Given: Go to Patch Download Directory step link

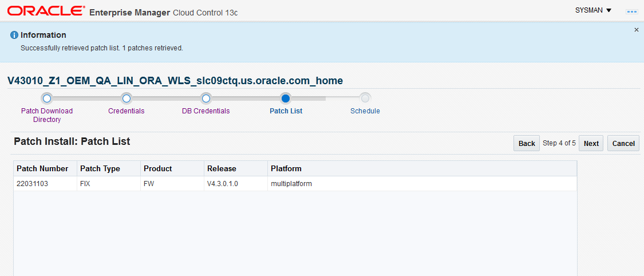Looking at the screenshot, I should 47,116.
